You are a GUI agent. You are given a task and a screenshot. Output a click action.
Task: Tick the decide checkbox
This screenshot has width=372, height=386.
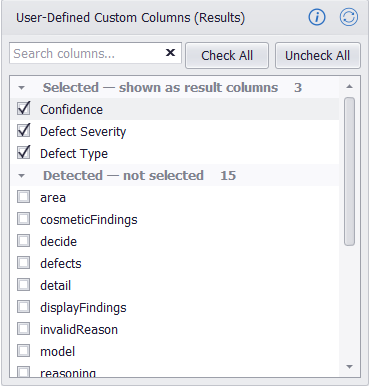point(24,241)
